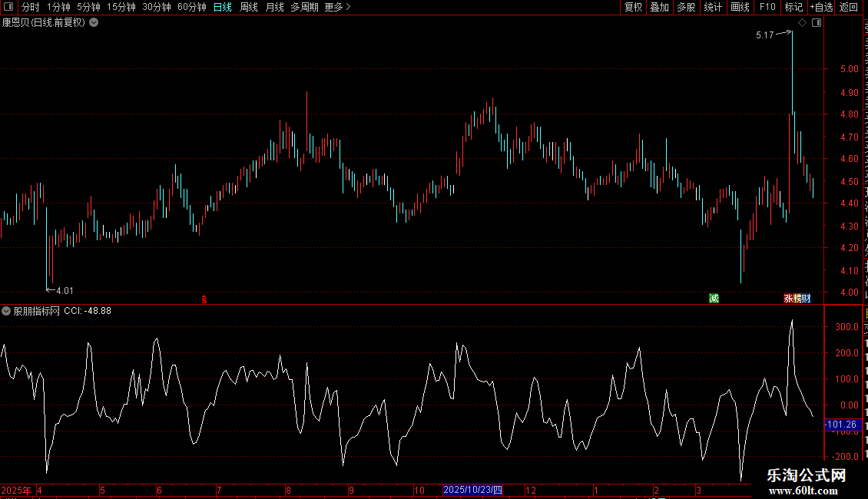Screen dimensions: 868x499
Task: Click the red S marker on price chart
Action: [x=204, y=299]
